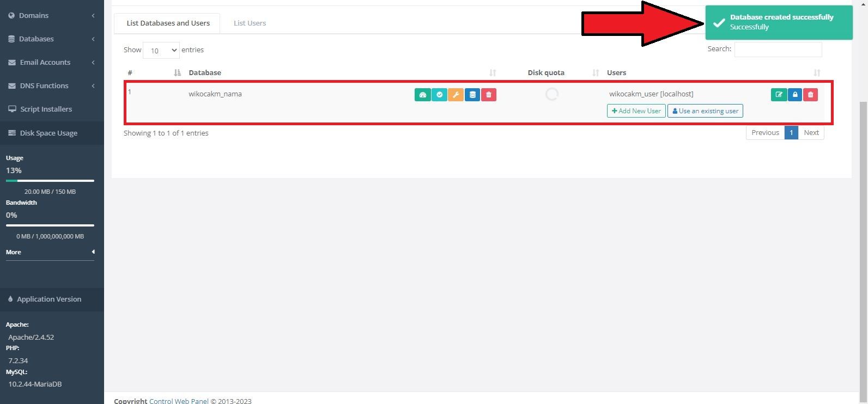Click the green edit icon for wikocakm_user

click(779, 95)
